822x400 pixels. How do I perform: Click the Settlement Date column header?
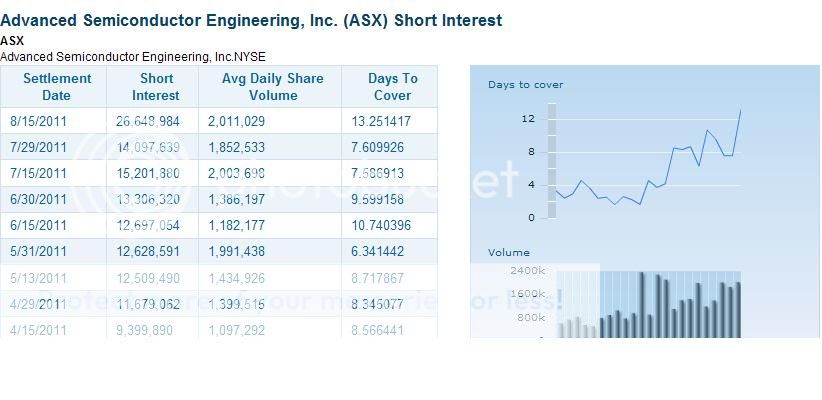point(56,87)
